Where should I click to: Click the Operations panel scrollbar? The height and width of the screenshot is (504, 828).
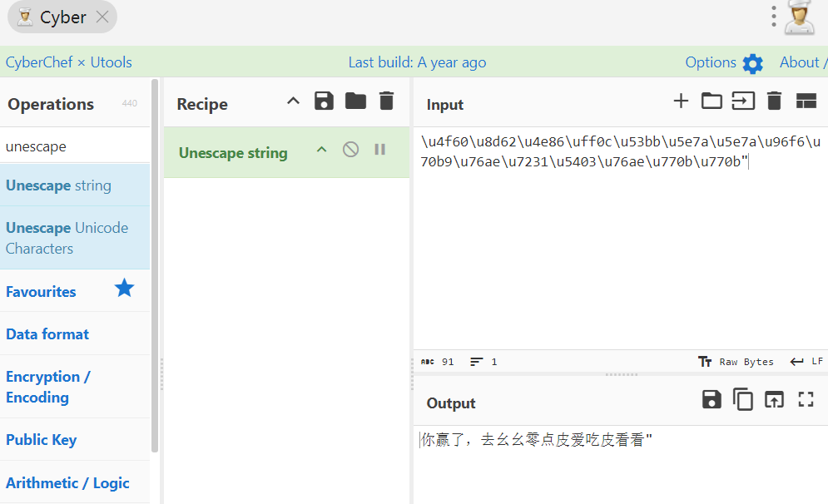point(155,265)
